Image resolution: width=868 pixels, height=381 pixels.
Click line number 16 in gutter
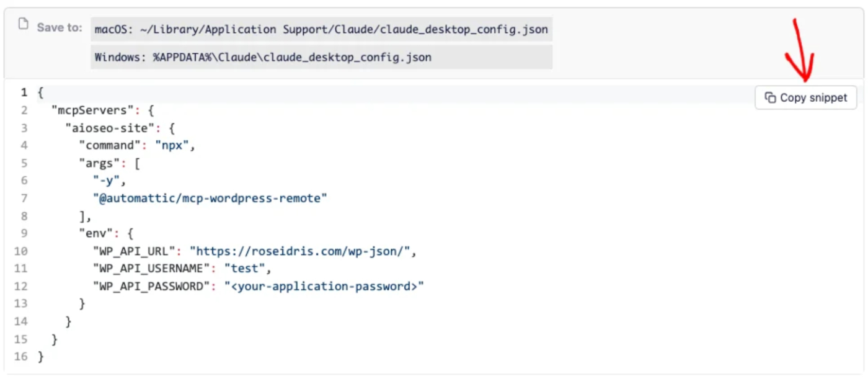pos(22,357)
